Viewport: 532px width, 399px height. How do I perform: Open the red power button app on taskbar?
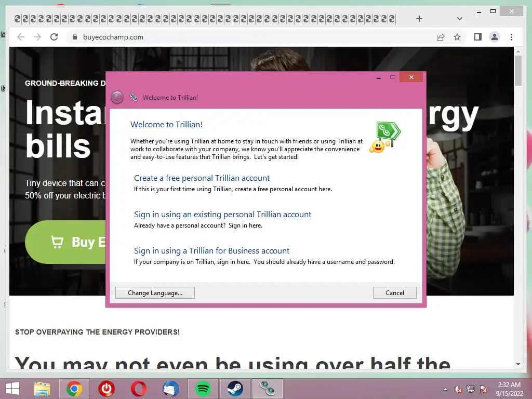pyautogui.click(x=107, y=389)
